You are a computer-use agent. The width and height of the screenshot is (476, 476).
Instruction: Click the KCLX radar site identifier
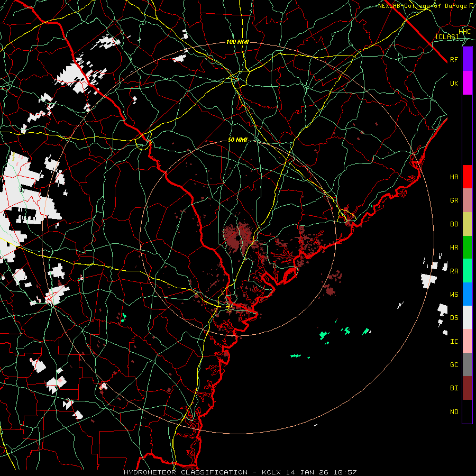[x=271, y=472]
